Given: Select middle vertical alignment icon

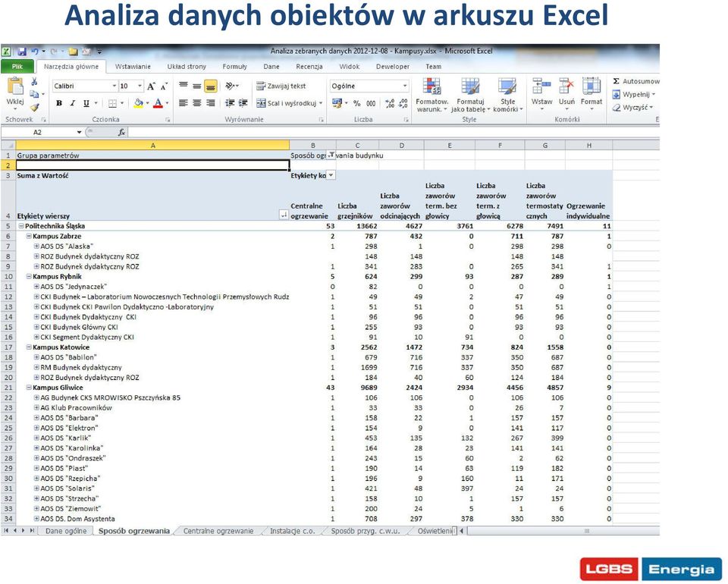Looking at the screenshot, I should (197, 86).
